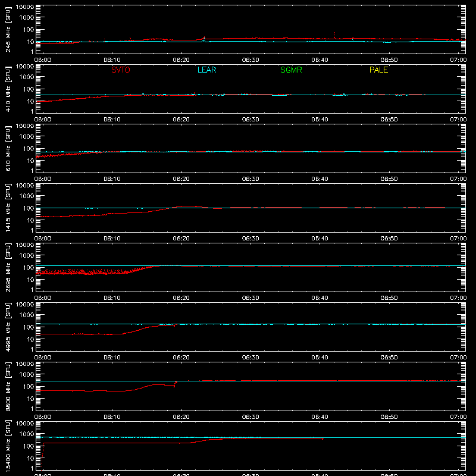Viewport: 476px width, 476px height.
Task: Click 06:50 time label under 2695 MHz panel
Action: pyautogui.click(x=389, y=298)
